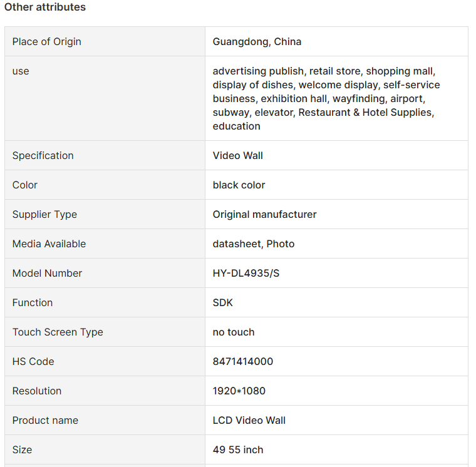This screenshot has width=476, height=467.
Task: Select the "Place of Origin" label cell
Action: (x=47, y=42)
